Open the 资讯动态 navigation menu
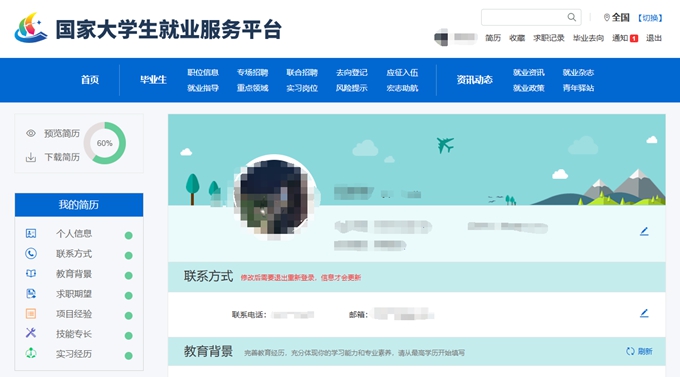680x377 pixels. [x=474, y=80]
